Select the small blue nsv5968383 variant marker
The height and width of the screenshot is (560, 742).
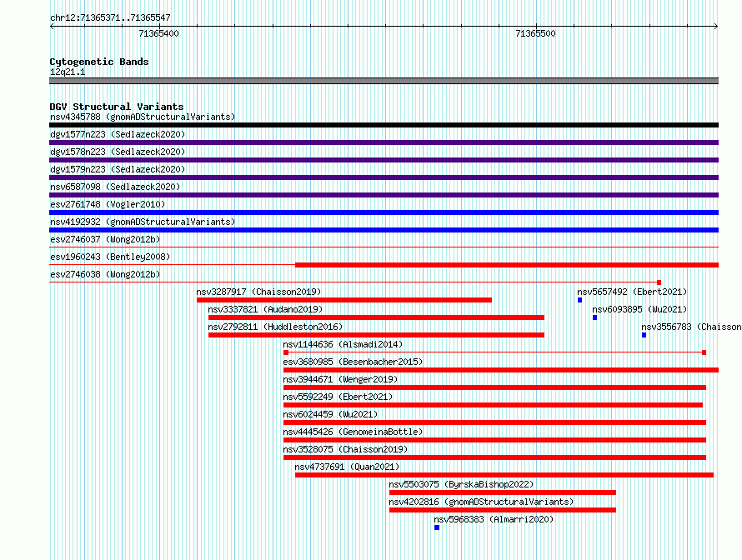(x=437, y=527)
